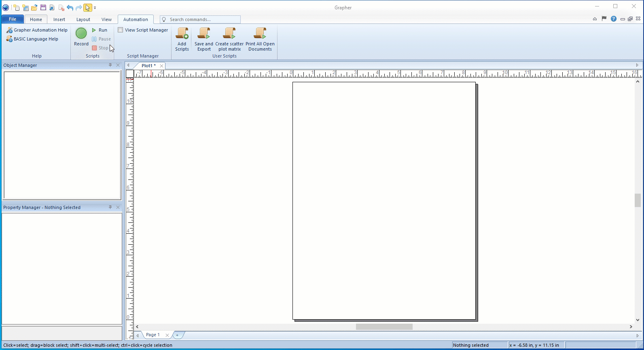This screenshot has width=644, height=350.
Task: Enable the View Script Manager checkbox
Action: pyautogui.click(x=121, y=30)
